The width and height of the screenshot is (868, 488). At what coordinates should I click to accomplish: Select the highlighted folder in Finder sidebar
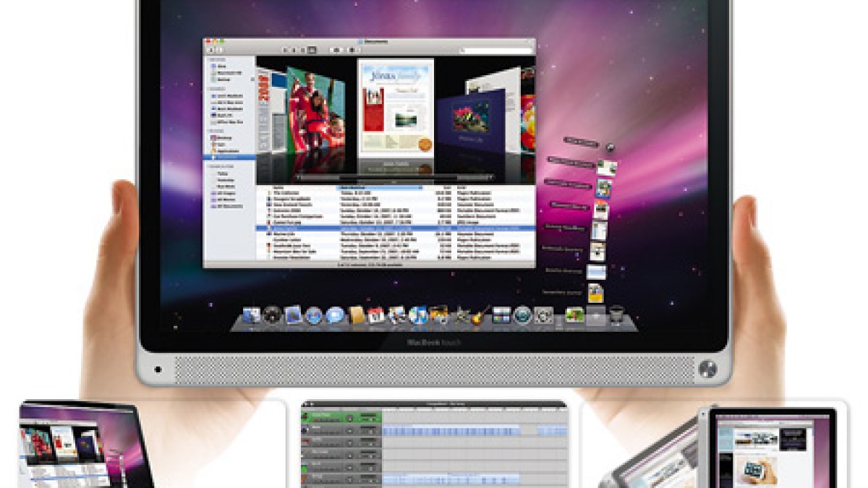230,156
